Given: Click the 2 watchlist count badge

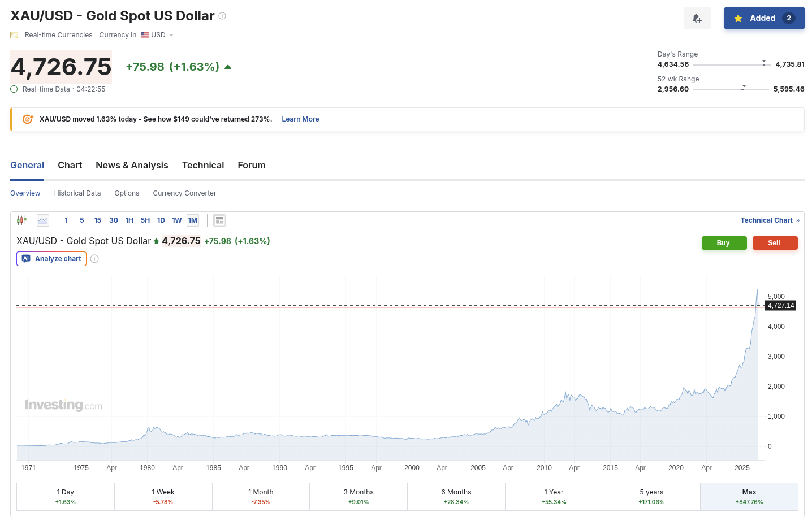Looking at the screenshot, I should point(789,18).
